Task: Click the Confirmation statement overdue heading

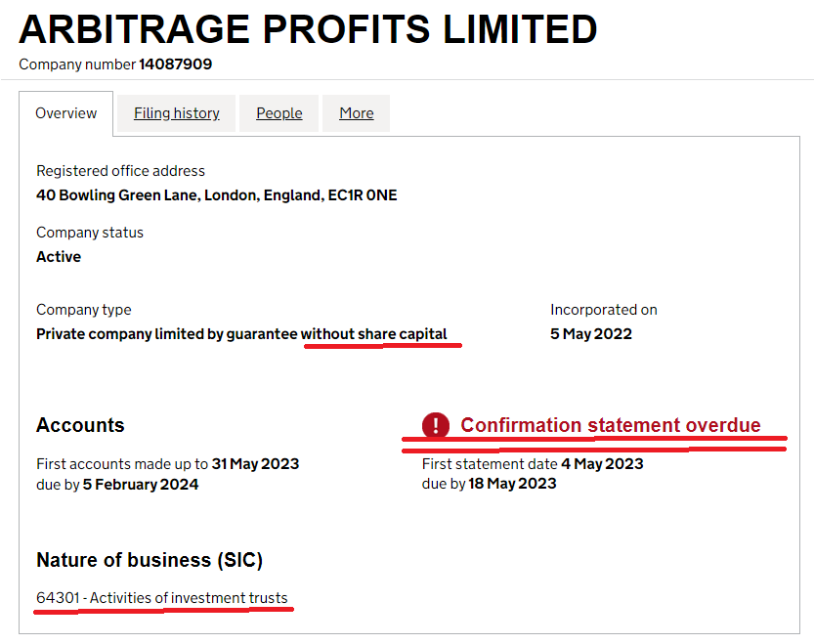Action: click(611, 425)
